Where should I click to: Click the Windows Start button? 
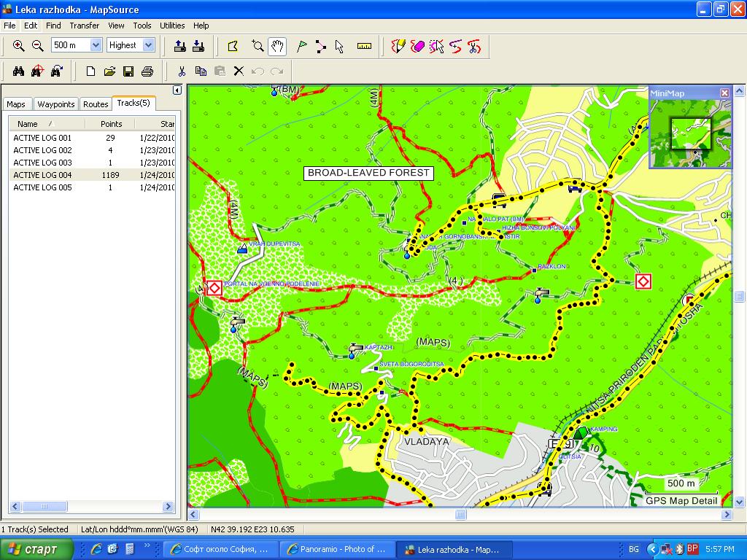36,549
